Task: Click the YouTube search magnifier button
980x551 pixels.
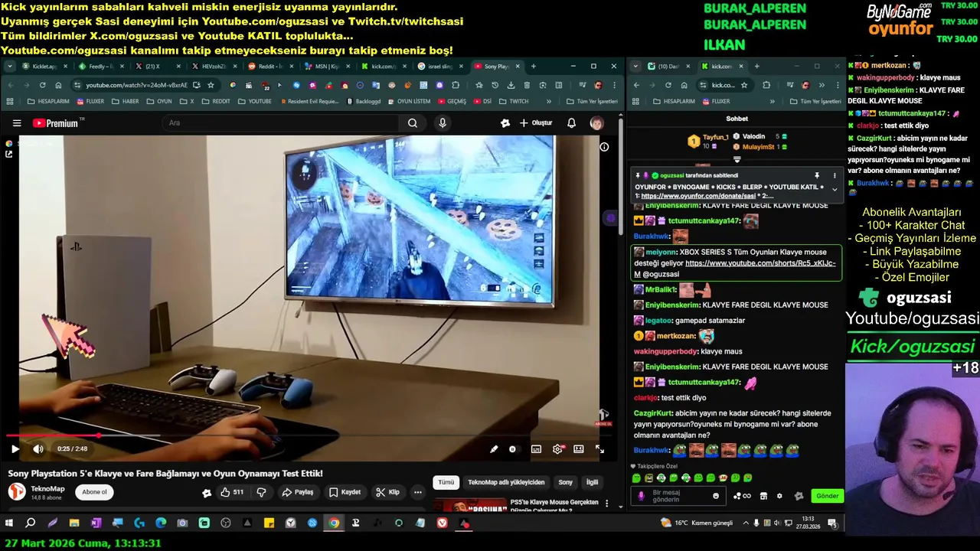Action: point(413,123)
